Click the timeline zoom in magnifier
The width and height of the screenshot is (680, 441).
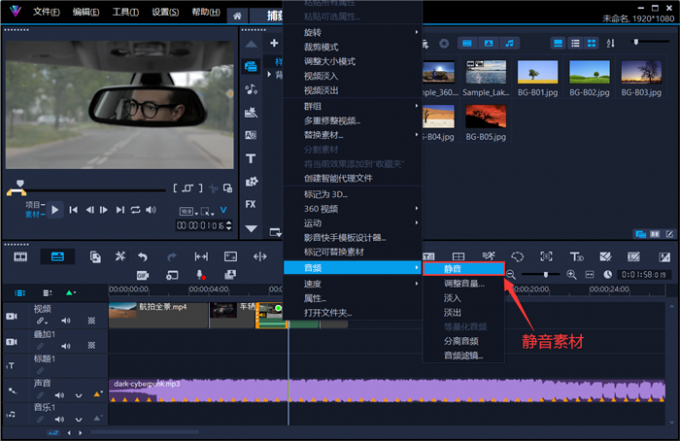coord(571,274)
